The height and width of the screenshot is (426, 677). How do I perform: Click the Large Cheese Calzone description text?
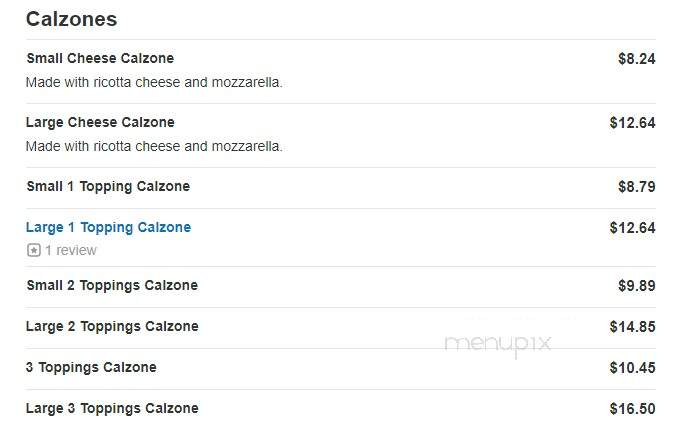click(x=154, y=146)
